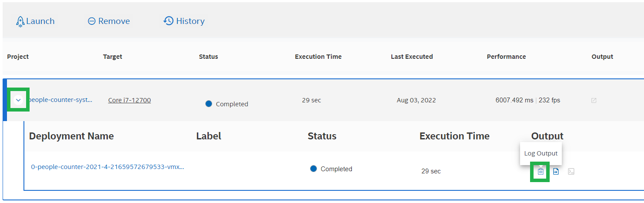Click the History button text
This screenshot has height=203, width=644.
click(x=190, y=21)
